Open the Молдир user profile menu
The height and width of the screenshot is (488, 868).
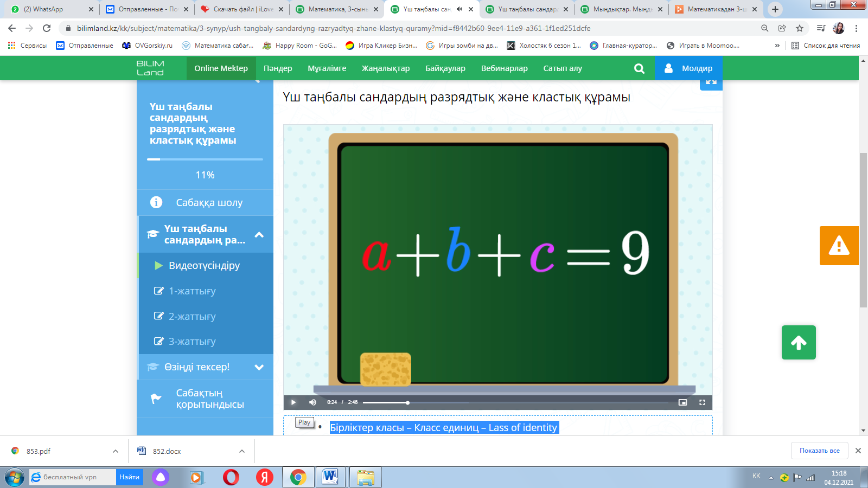(x=688, y=68)
